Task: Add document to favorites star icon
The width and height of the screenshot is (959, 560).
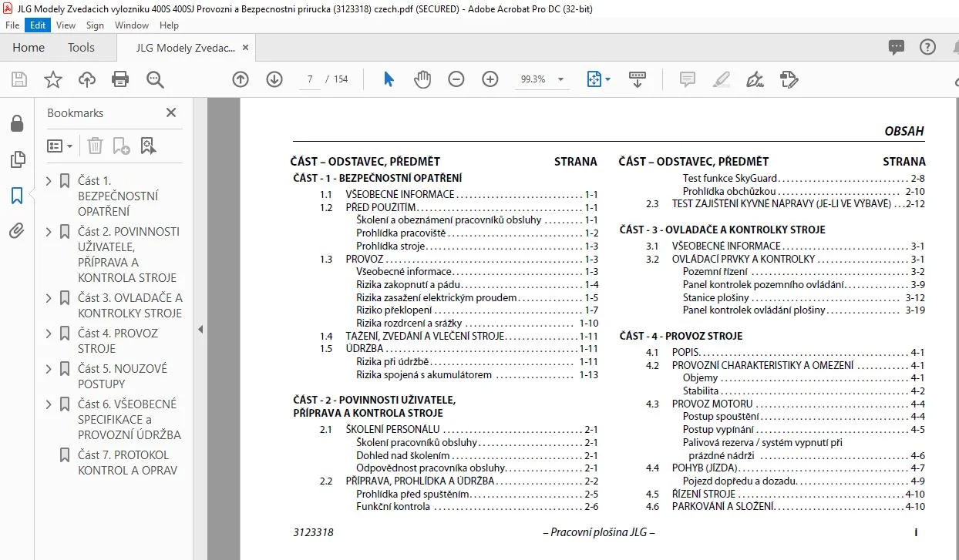Action: [x=52, y=79]
